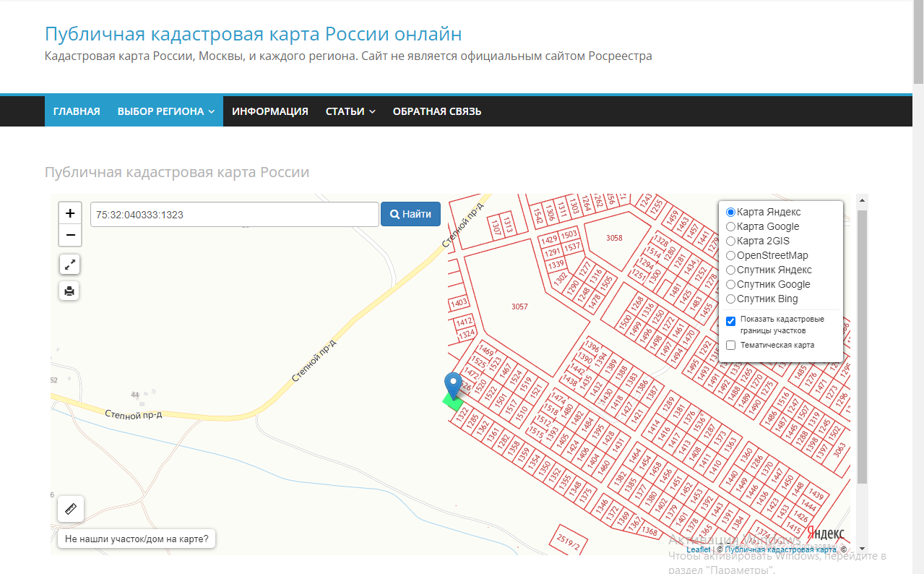
Task: Click parcel labeled 1412 on map
Action: click(x=464, y=321)
